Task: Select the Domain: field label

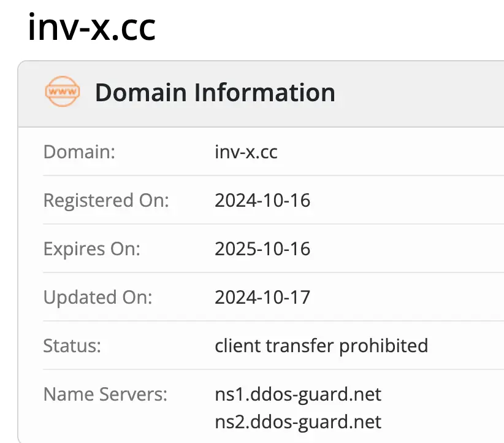Action: [x=79, y=152]
